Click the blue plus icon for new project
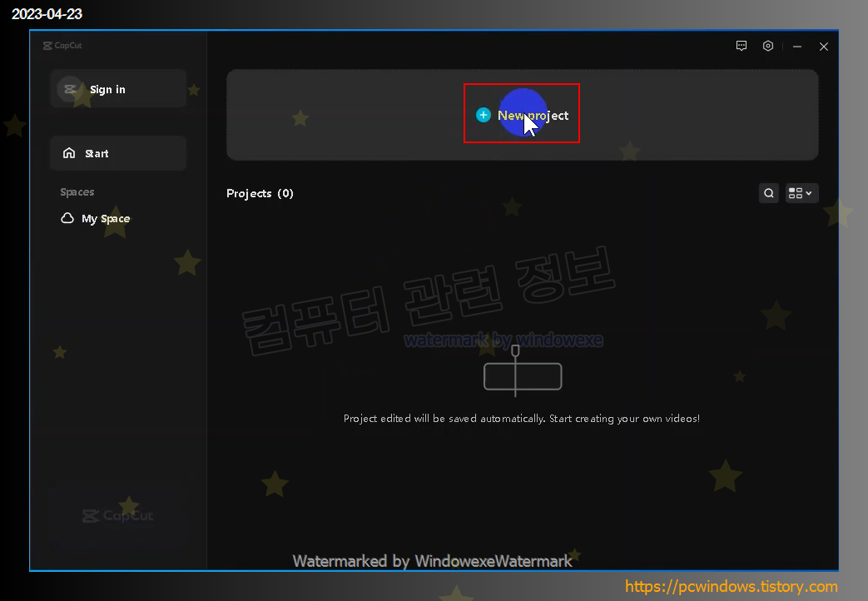868x601 pixels. 484,115
